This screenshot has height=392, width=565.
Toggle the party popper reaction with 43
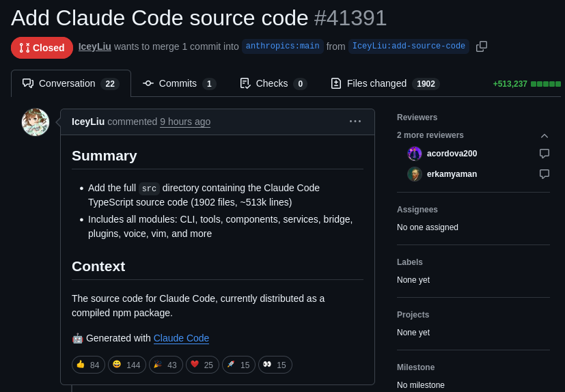166,365
